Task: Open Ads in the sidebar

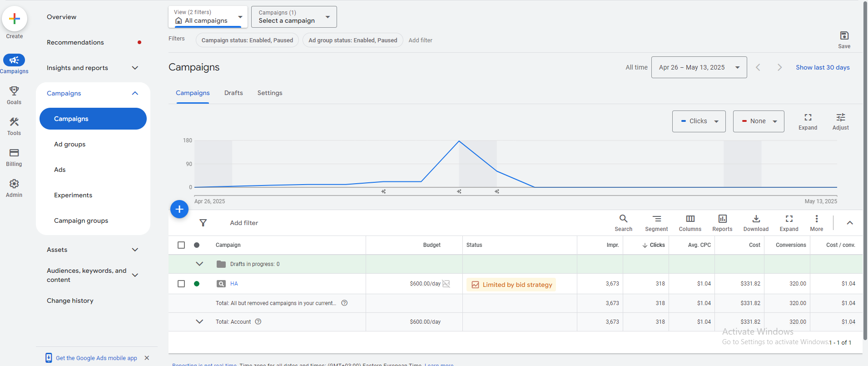Action: coord(60,170)
